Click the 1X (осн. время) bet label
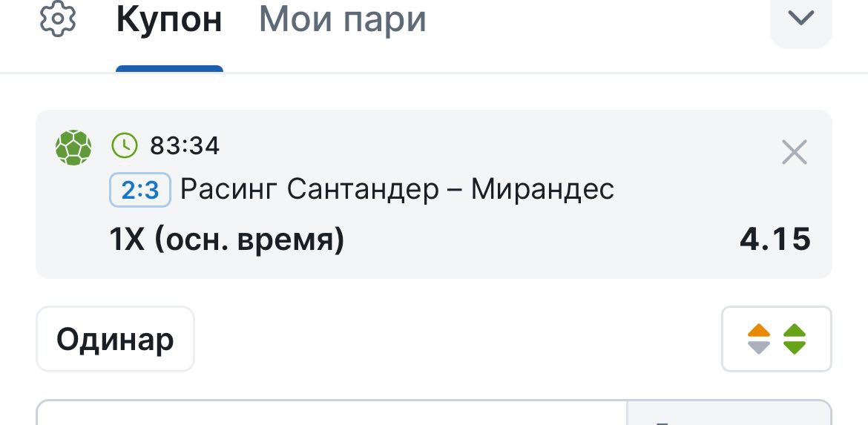Image resolution: width=868 pixels, height=425 pixels. [x=227, y=240]
